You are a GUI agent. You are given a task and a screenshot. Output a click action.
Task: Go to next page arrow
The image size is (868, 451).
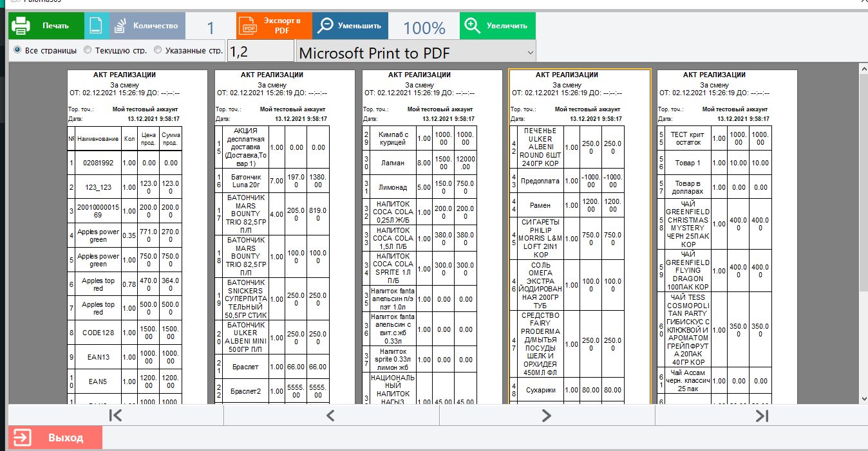coord(547,416)
